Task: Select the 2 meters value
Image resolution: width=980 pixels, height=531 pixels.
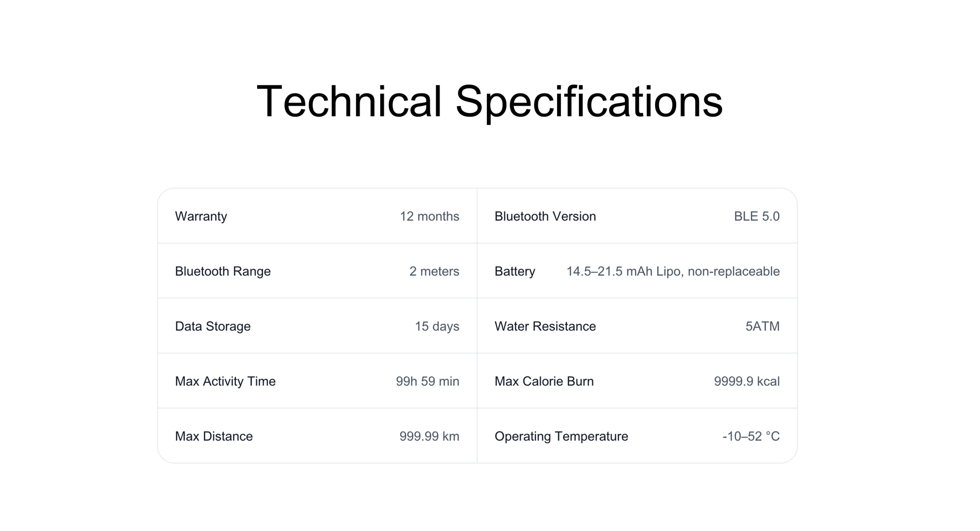Action: tap(434, 271)
